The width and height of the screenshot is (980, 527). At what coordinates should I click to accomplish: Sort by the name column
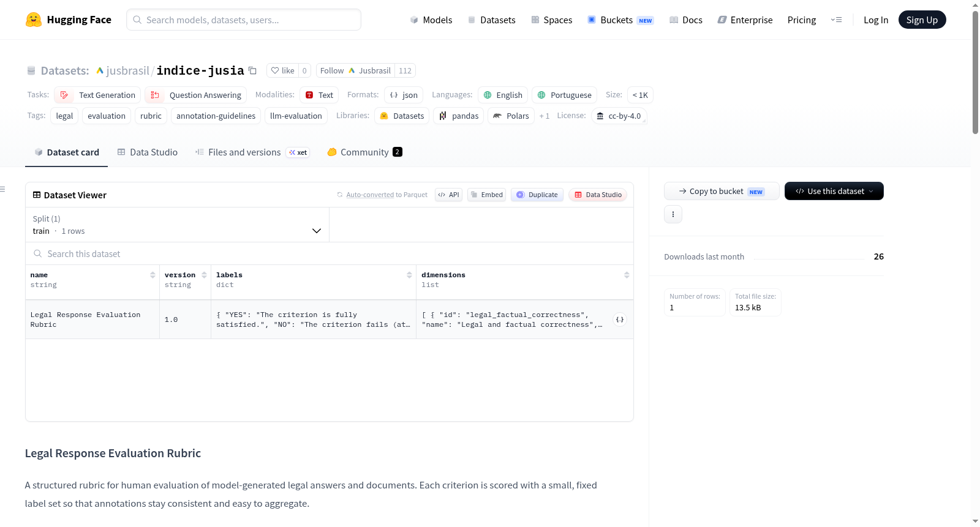[153, 275]
